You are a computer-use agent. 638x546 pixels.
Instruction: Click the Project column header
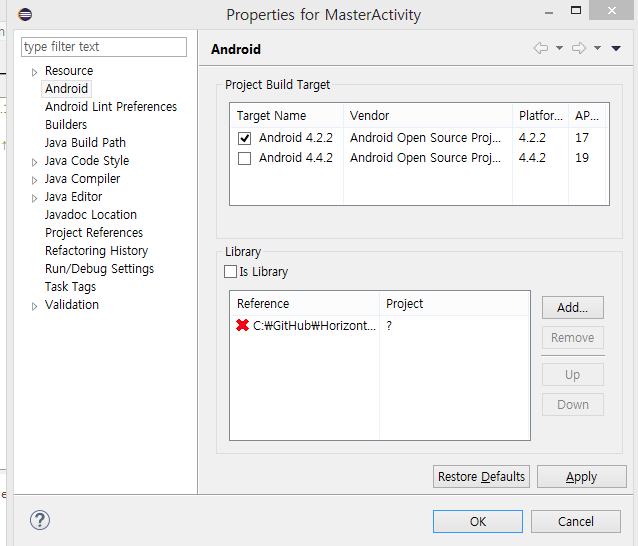pyautogui.click(x=454, y=304)
